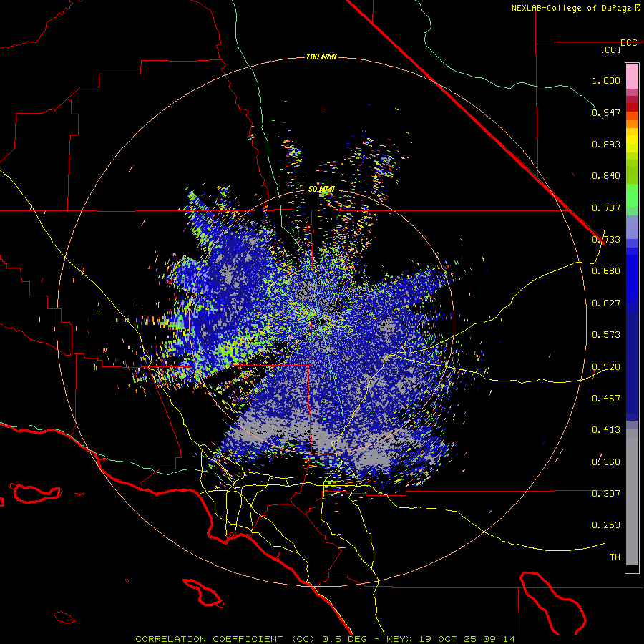Select the 0.680 scale value

tap(606, 271)
